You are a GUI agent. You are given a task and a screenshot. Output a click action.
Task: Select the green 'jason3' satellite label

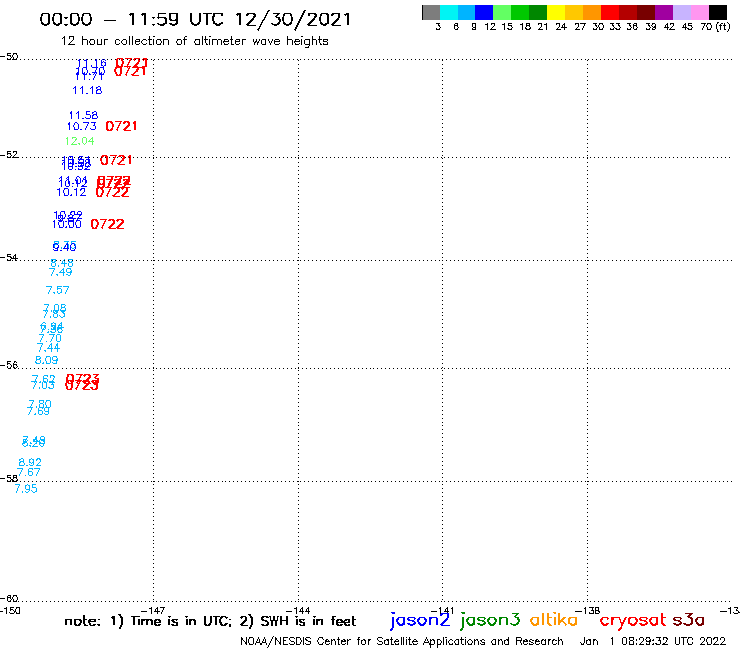pos(490,620)
